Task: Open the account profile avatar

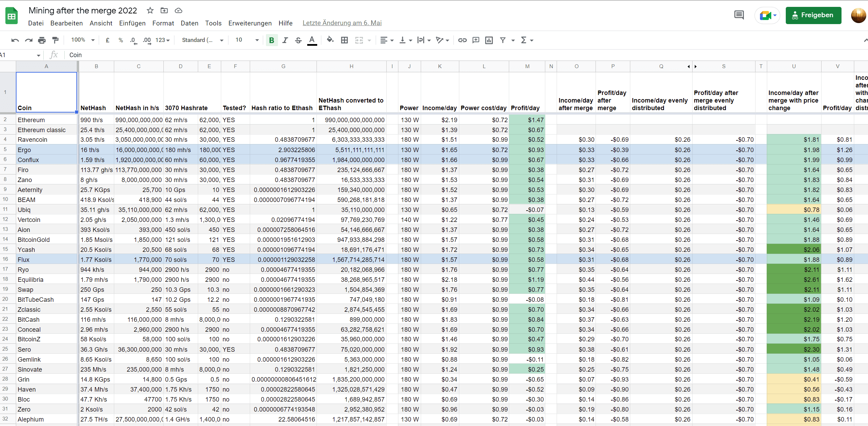Action: [x=859, y=15]
